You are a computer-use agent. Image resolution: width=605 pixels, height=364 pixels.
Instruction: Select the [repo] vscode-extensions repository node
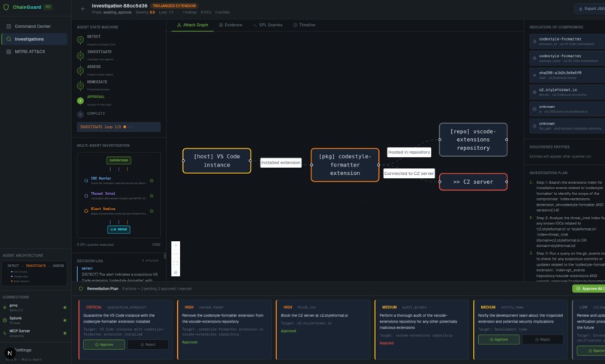(473, 140)
